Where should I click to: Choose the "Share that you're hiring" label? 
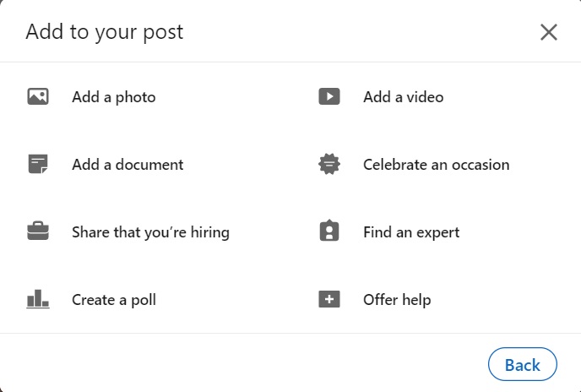[150, 232]
